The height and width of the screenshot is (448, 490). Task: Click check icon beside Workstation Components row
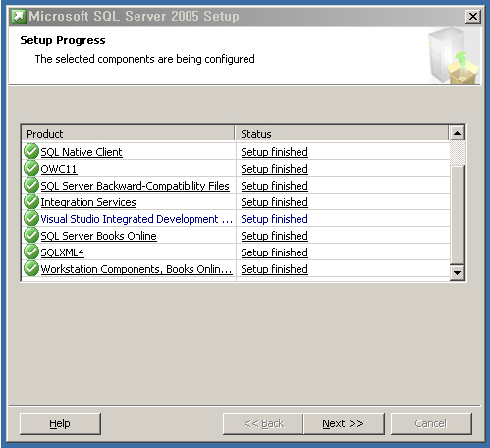31,269
